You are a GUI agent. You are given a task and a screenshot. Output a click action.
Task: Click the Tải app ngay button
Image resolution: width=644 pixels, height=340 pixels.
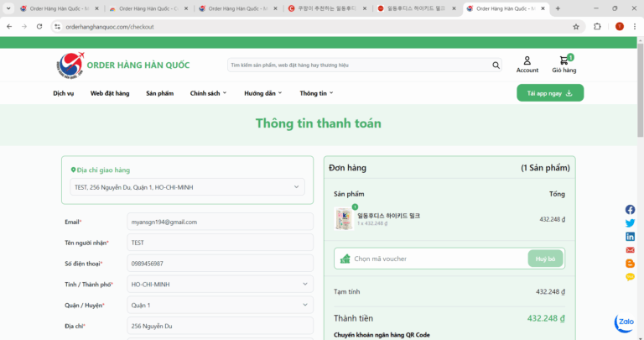[549, 93]
